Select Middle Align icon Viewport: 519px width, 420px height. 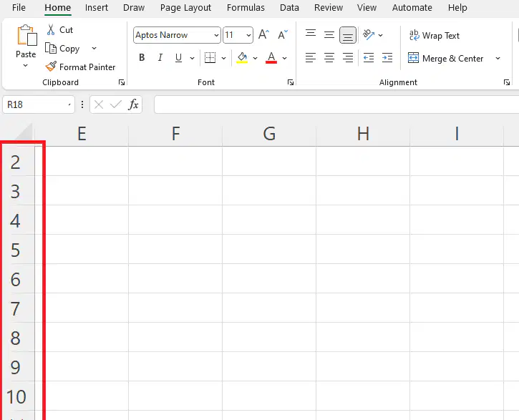click(x=329, y=35)
